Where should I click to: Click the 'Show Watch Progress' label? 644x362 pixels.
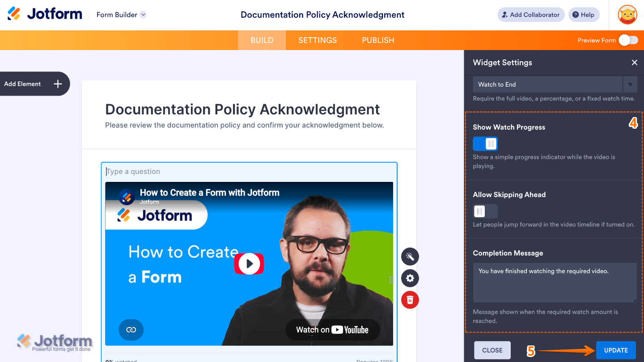click(x=509, y=127)
